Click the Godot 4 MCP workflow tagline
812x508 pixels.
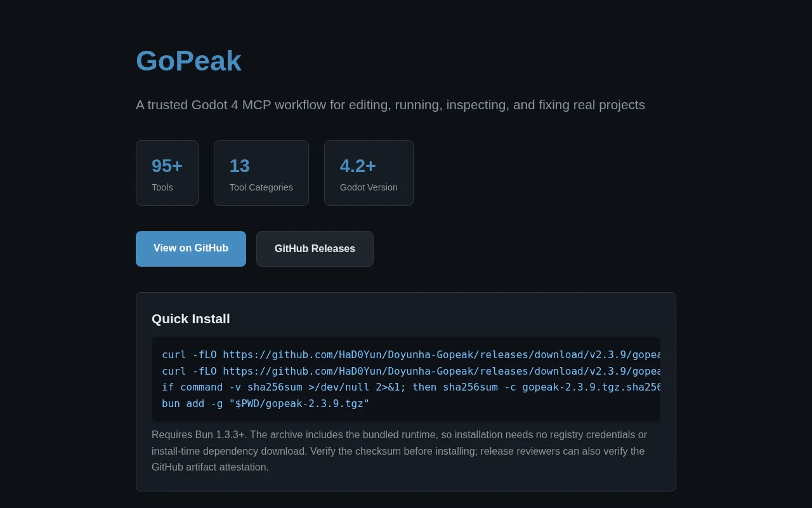tap(390, 105)
